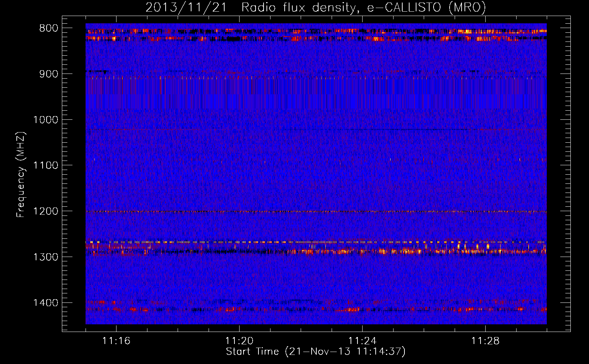Image resolution: width=589 pixels, height=364 pixels.
Task: Click the dashed interference band near 1270 MHz
Action: 316,242
